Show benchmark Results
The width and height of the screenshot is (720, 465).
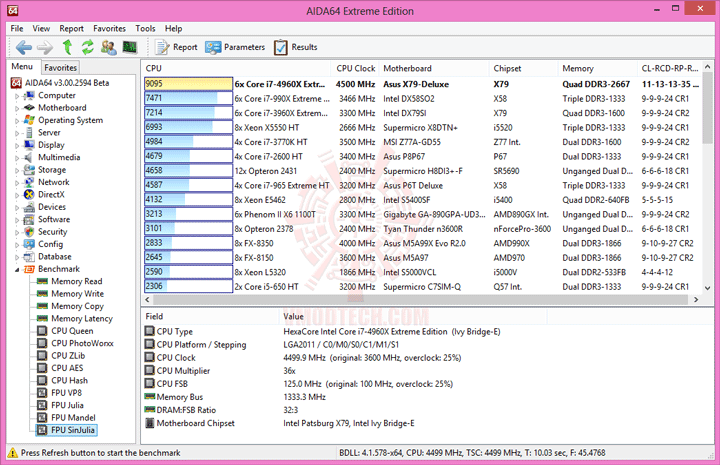click(x=296, y=47)
